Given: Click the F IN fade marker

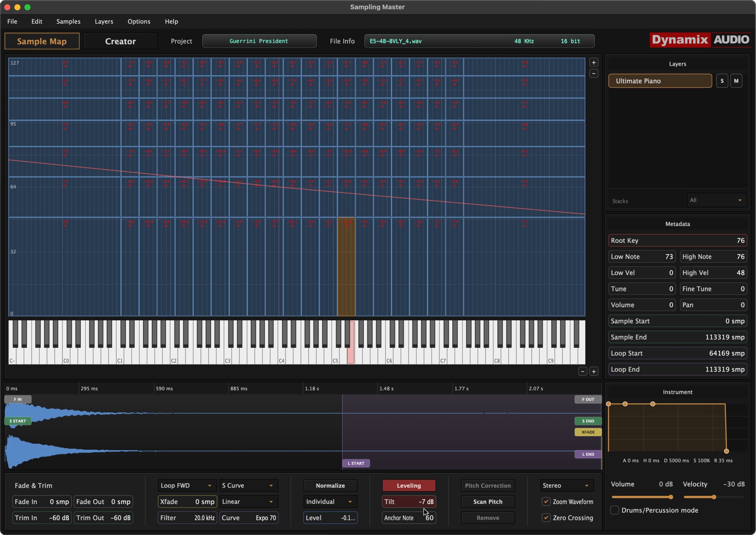Looking at the screenshot, I should pyautogui.click(x=18, y=399).
